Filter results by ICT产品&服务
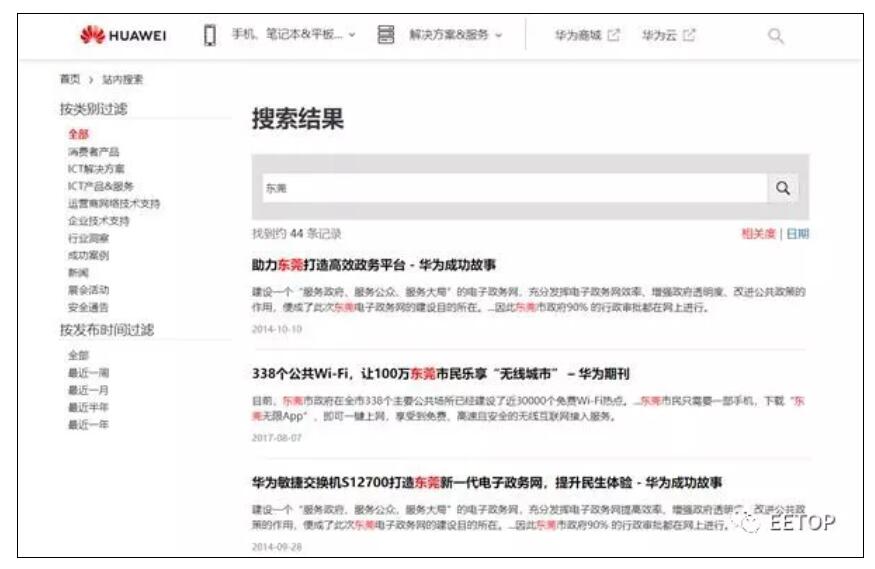Screen dimensions: 875x569 (100, 186)
